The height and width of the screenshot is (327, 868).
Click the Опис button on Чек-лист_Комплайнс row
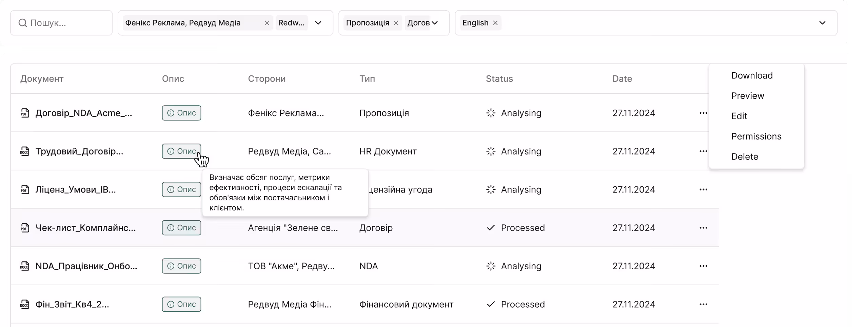[181, 228]
